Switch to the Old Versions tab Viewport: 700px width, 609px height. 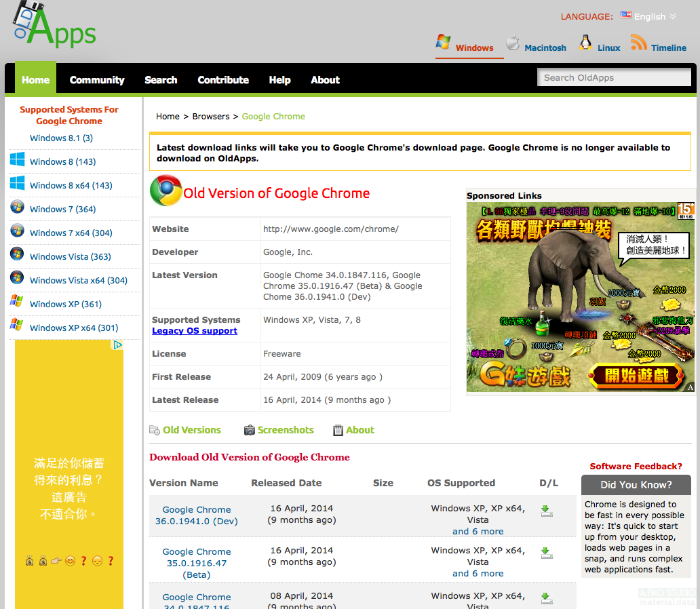pyautogui.click(x=191, y=430)
